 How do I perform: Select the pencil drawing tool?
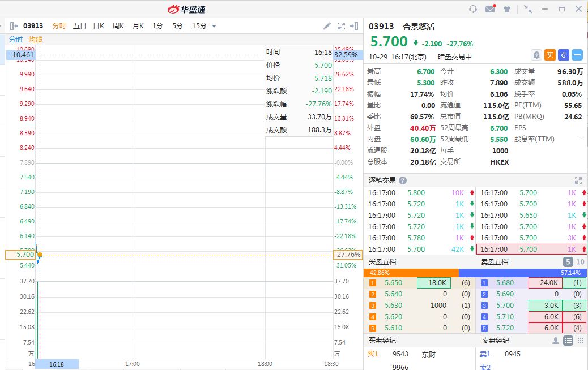327,26
